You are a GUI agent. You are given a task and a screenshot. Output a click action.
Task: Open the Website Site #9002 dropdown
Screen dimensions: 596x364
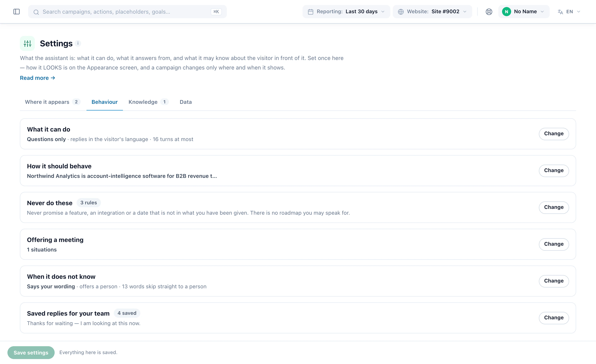432,12
